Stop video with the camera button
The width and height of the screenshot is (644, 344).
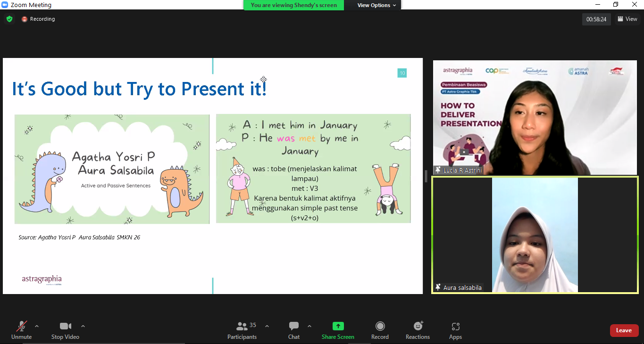click(65, 330)
